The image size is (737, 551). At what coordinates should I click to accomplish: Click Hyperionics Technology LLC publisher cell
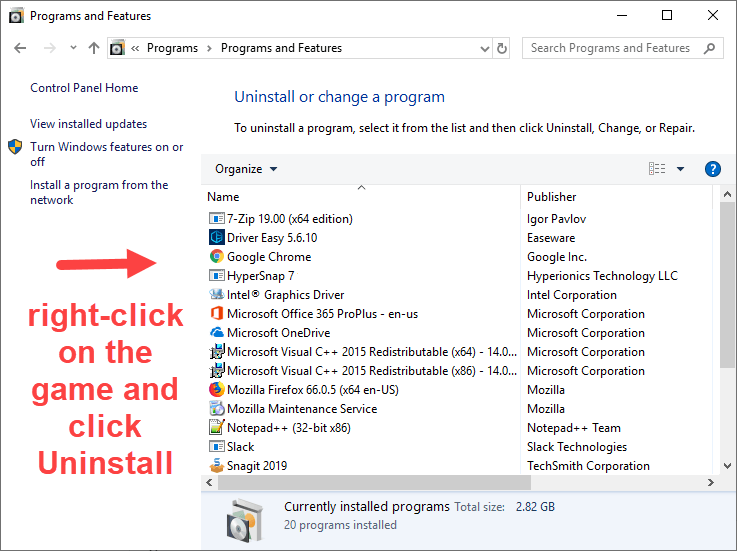(602, 276)
